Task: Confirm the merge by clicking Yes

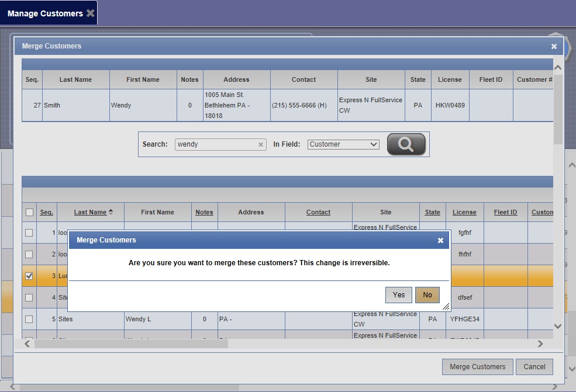Action: 398,295
